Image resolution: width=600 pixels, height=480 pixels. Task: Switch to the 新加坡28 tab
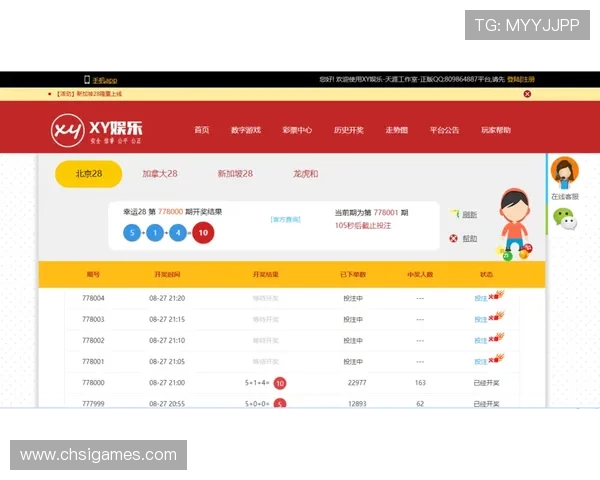click(235, 174)
